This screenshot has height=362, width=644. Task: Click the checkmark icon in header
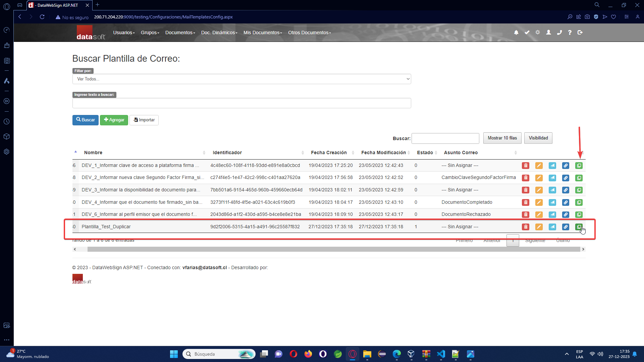click(x=527, y=33)
